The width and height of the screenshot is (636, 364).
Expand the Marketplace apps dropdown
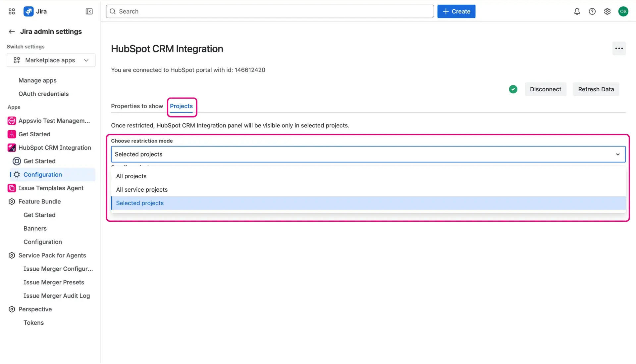tap(86, 60)
